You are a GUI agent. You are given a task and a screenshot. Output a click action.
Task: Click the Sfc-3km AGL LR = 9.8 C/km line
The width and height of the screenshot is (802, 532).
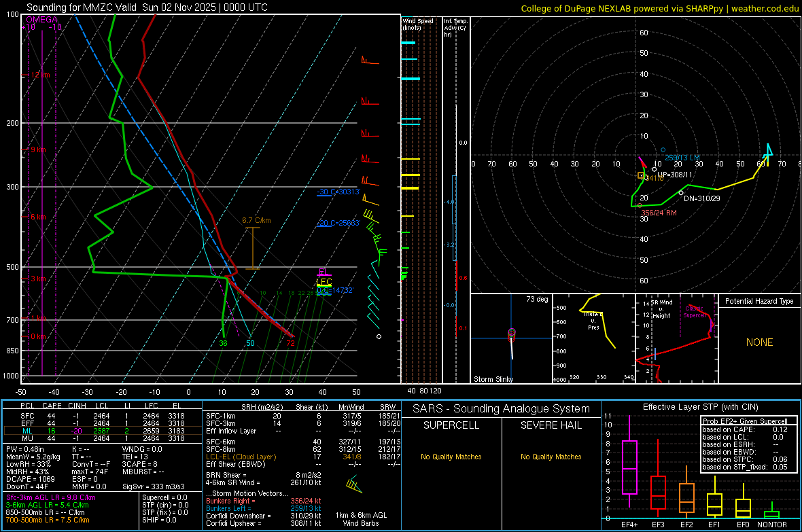click(x=51, y=497)
